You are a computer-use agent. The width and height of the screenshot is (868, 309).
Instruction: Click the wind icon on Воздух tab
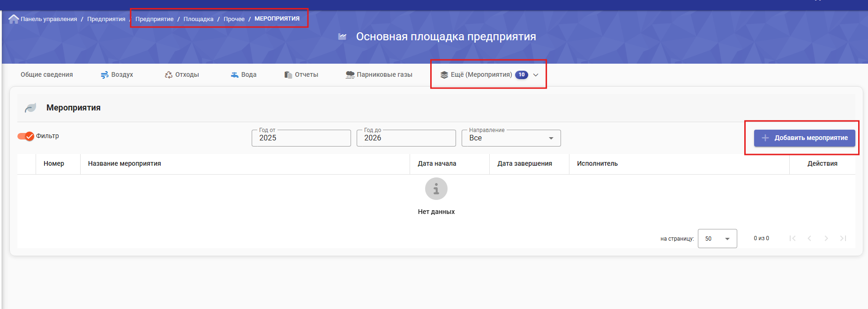coord(105,75)
